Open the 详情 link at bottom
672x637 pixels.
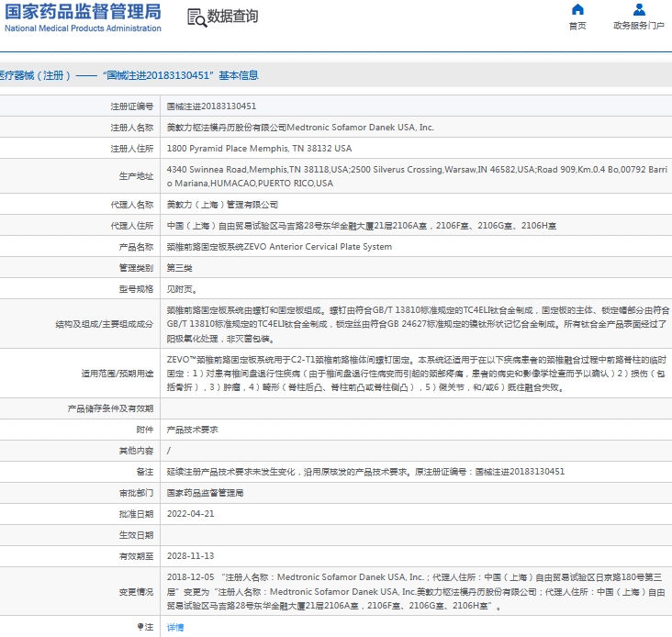(175, 628)
